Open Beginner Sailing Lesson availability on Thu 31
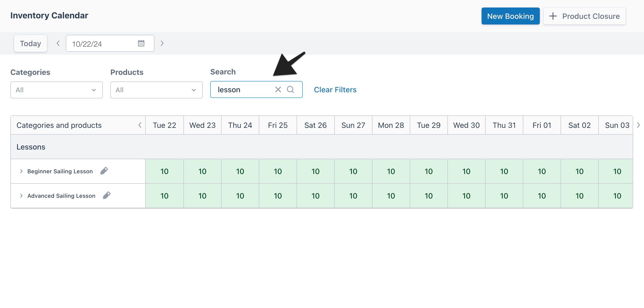The image size is (644, 308). 504,171
